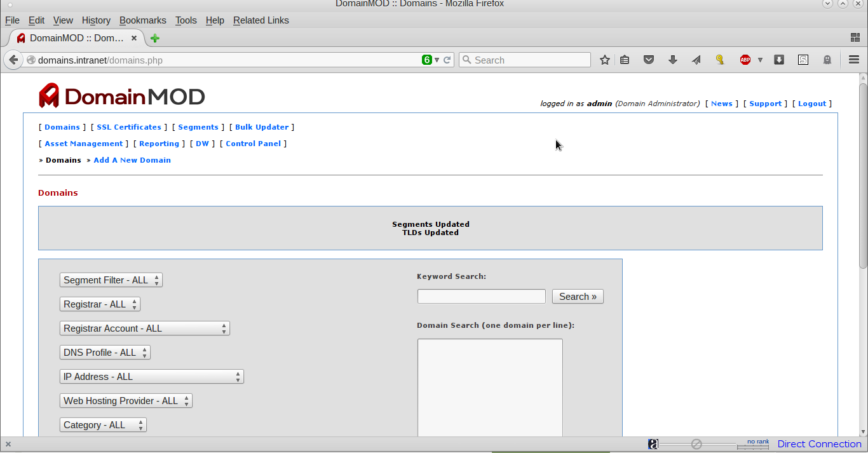This screenshot has height=453, width=868.
Task: Click the paper plane send icon
Action: (696, 60)
